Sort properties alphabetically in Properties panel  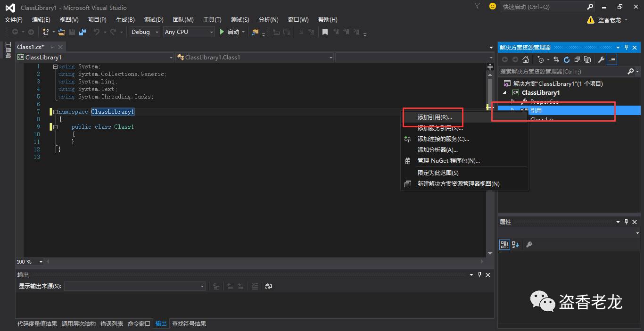pos(515,244)
